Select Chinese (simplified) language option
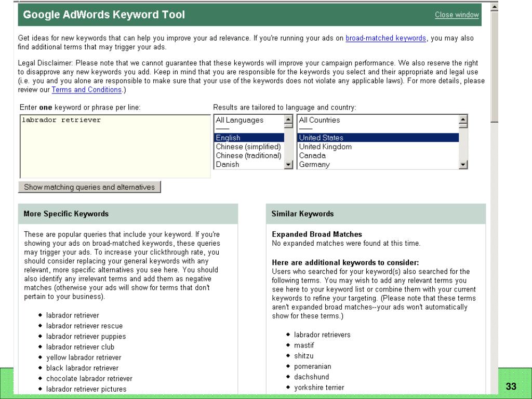Image resolution: width=532 pixels, height=399 pixels. pos(249,147)
